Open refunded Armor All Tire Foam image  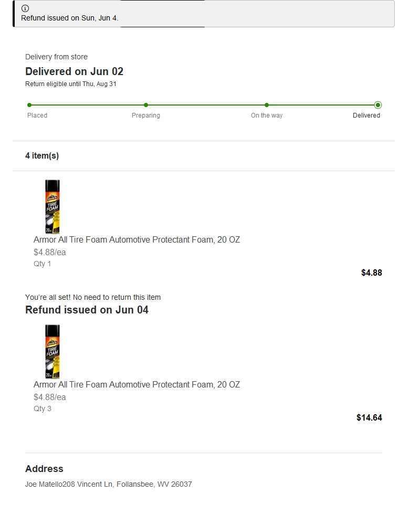[x=52, y=351]
